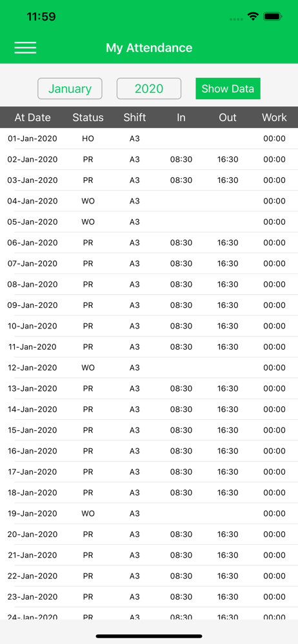Select the Status column header
This screenshot has height=644, width=298.
coord(88,117)
